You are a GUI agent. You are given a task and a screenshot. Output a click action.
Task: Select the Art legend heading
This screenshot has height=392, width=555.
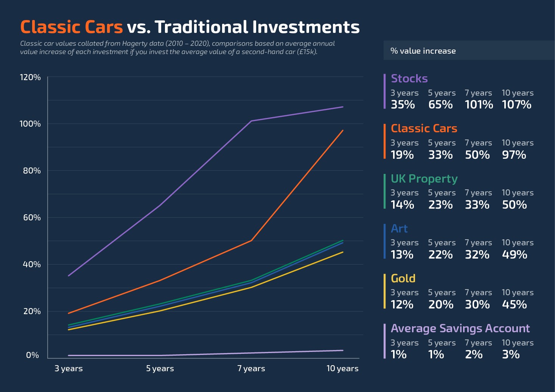[399, 229]
